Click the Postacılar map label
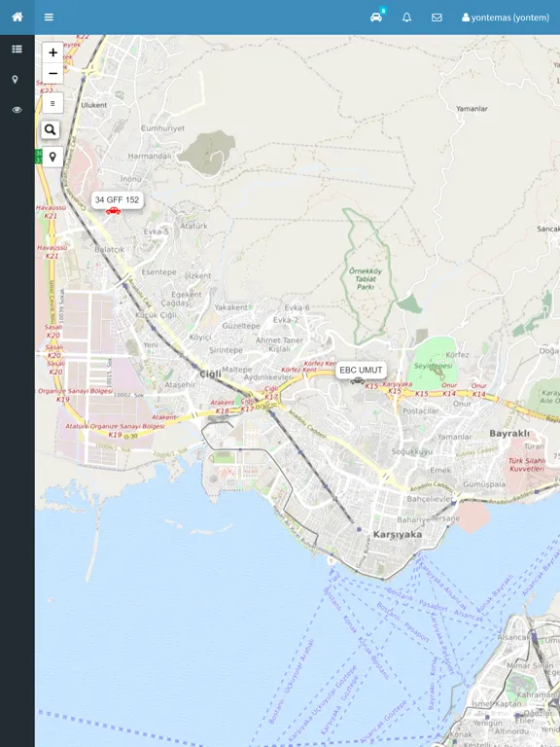This screenshot has height=747, width=560. pyautogui.click(x=421, y=410)
